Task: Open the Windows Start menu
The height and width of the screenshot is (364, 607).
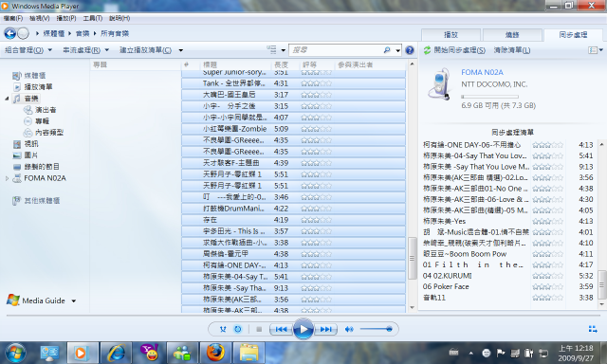Action: pyautogui.click(x=15, y=353)
